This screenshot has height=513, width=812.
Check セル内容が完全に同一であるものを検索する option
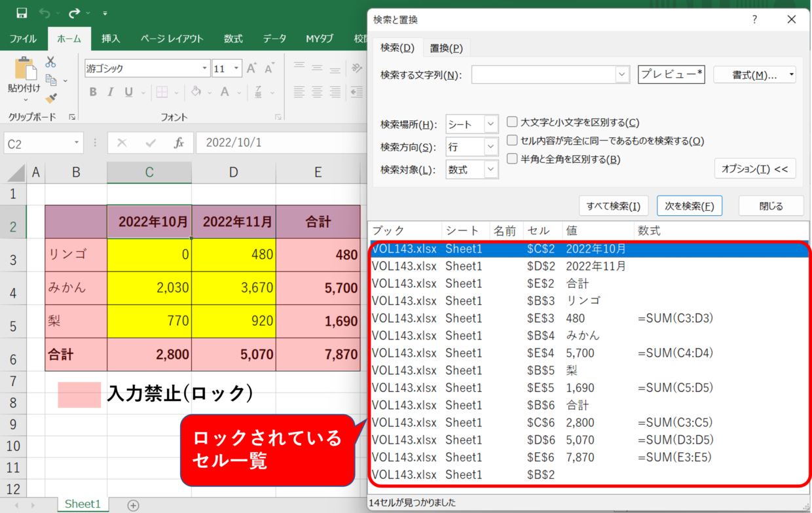[512, 141]
